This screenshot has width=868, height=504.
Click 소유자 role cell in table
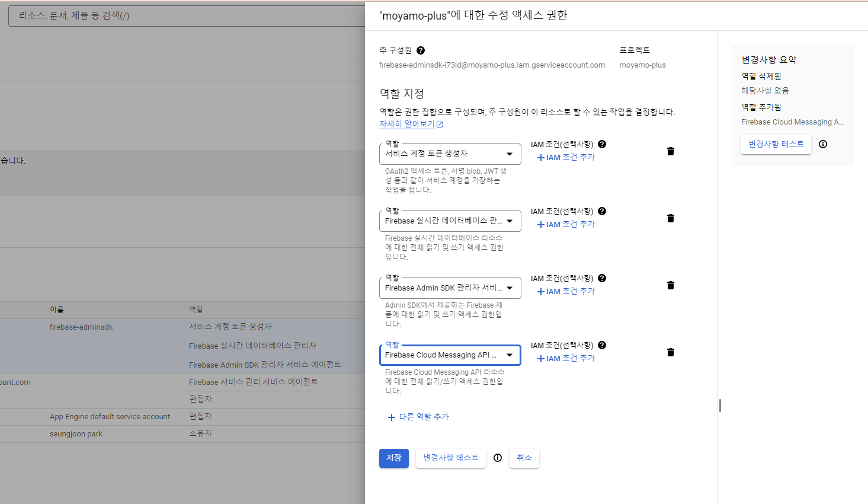coord(201,434)
